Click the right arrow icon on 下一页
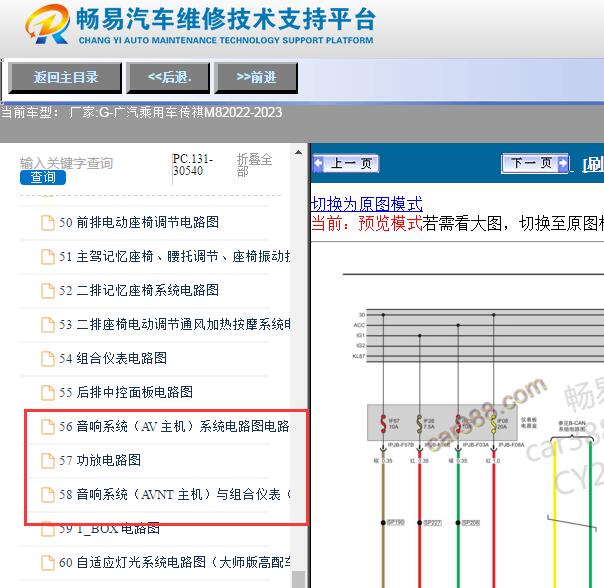This screenshot has height=588, width=604. [x=563, y=164]
